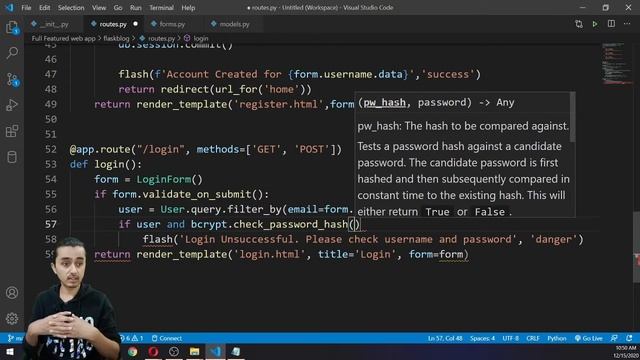This screenshot has width=640, height=360.
Task: Open OBS Studio from the taskbar
Action: point(174,351)
